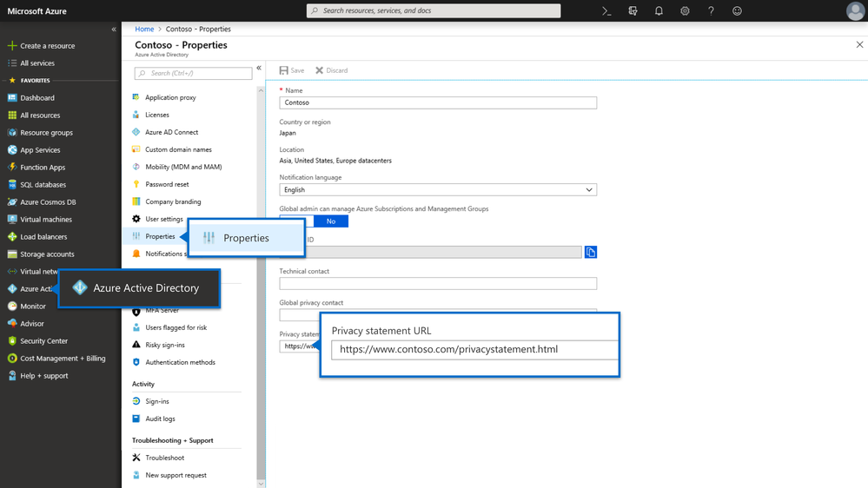The height and width of the screenshot is (488, 868).
Task: Open Cloud Shell from top bar
Action: pyautogui.click(x=606, y=11)
